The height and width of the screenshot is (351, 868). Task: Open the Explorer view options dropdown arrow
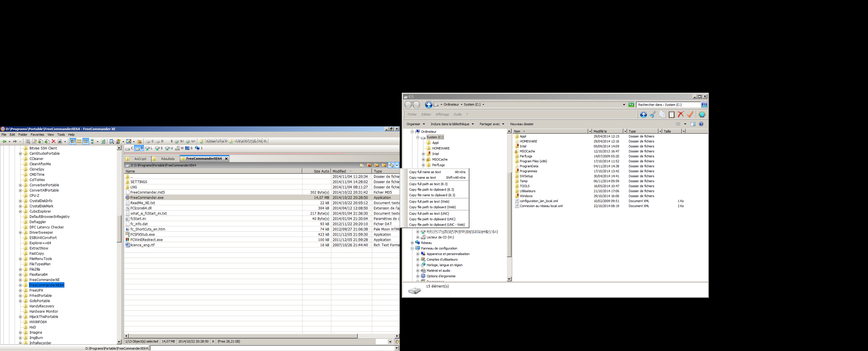pos(685,124)
